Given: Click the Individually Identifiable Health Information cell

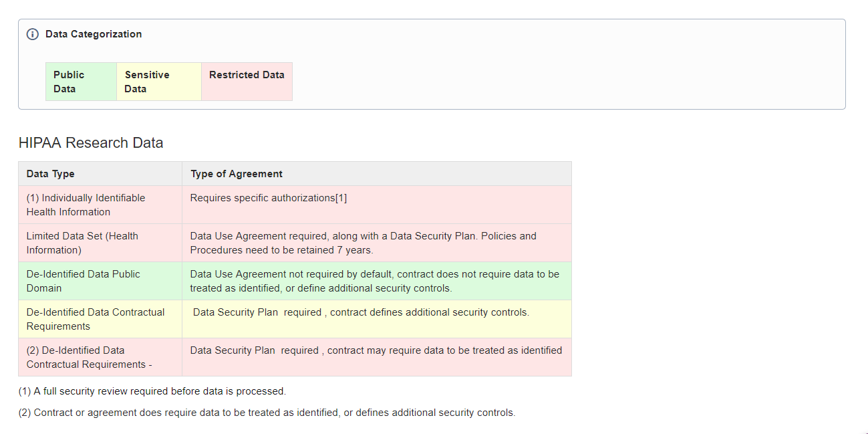Looking at the screenshot, I should [100, 205].
